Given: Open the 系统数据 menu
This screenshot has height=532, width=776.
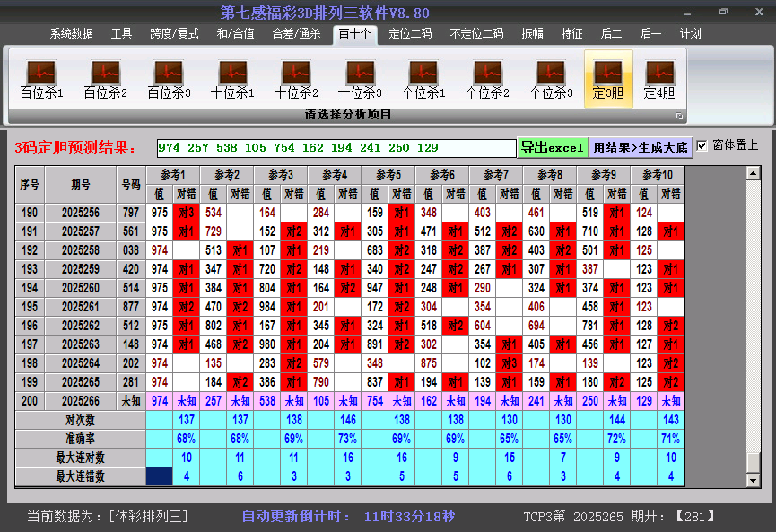Looking at the screenshot, I should click(70, 33).
